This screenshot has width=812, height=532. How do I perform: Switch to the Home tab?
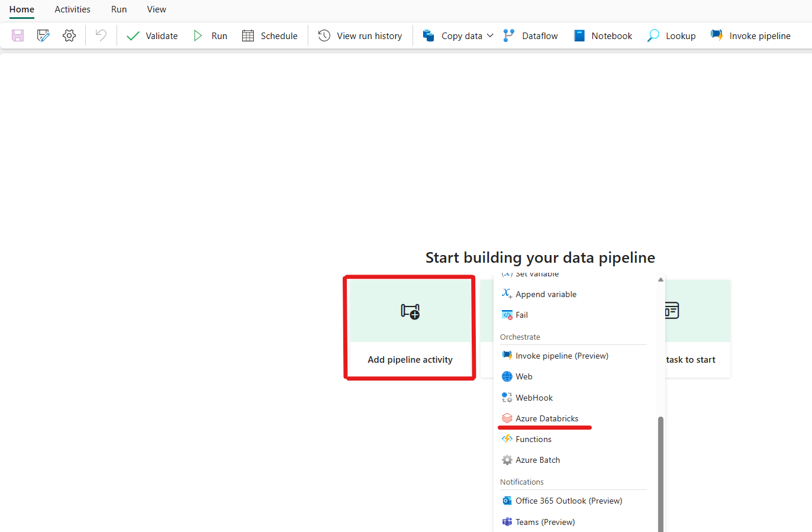click(x=22, y=9)
